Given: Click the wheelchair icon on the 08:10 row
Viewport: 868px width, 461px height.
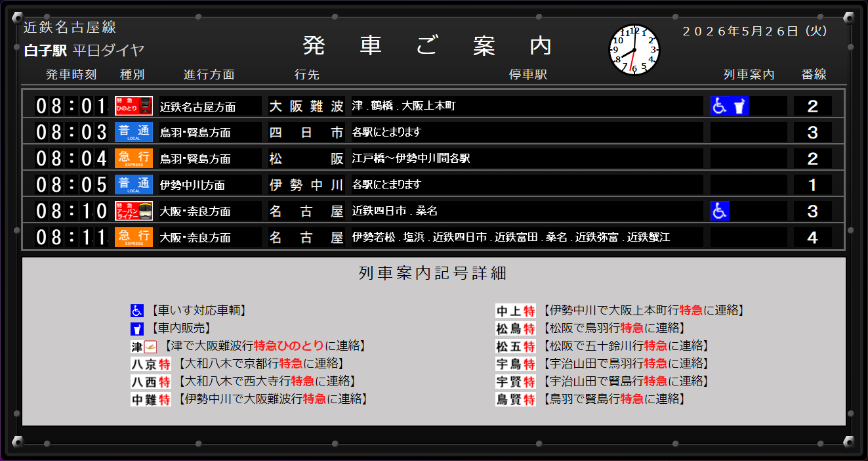Looking at the screenshot, I should 720,211.
